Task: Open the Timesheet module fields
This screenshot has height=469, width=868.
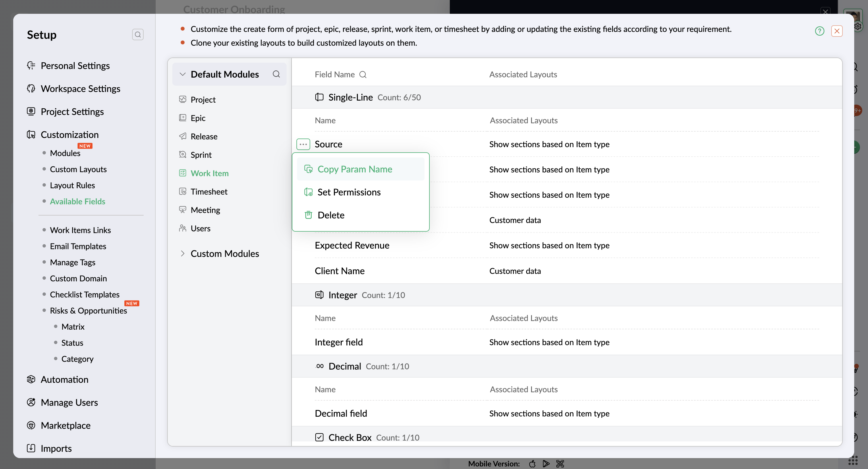Action: 209,191
